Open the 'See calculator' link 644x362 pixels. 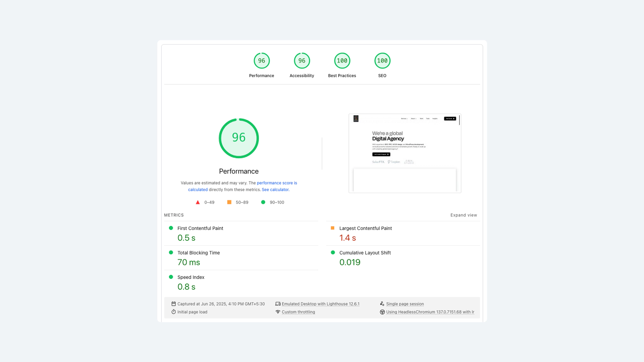click(275, 190)
